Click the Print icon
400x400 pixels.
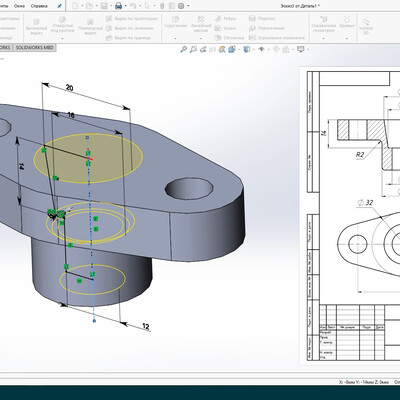(118, 6)
